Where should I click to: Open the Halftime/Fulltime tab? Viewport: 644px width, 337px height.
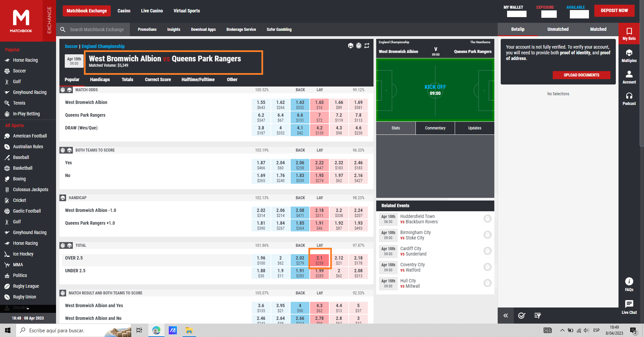pyautogui.click(x=198, y=79)
